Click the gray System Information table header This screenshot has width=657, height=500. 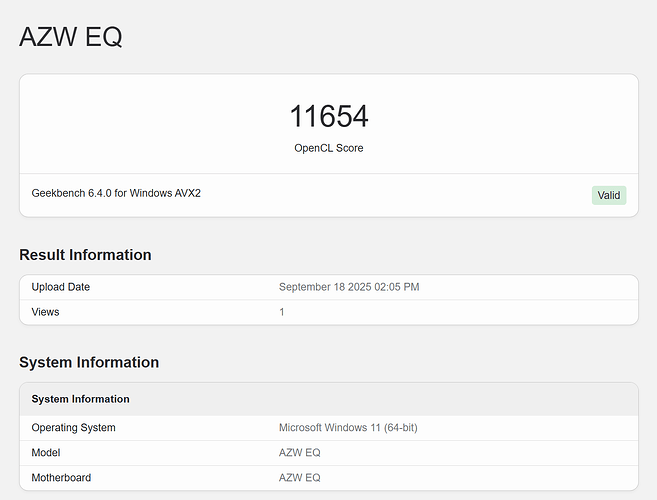point(80,399)
